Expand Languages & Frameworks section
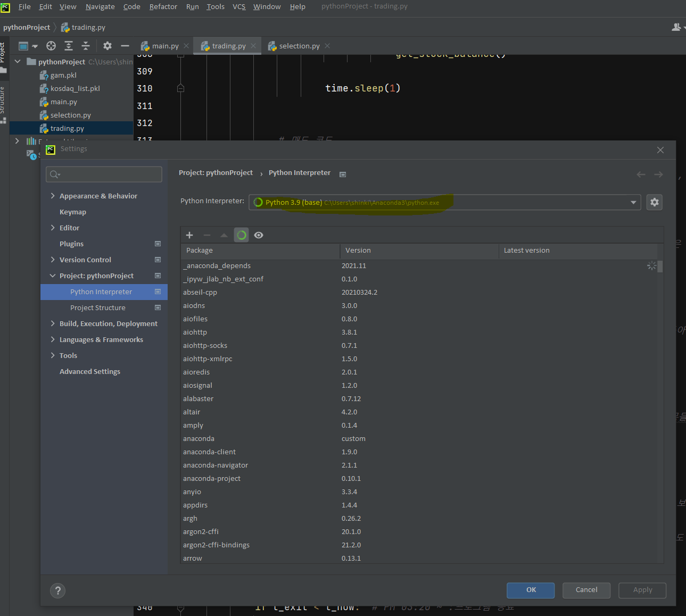This screenshot has height=616, width=686. [53, 339]
